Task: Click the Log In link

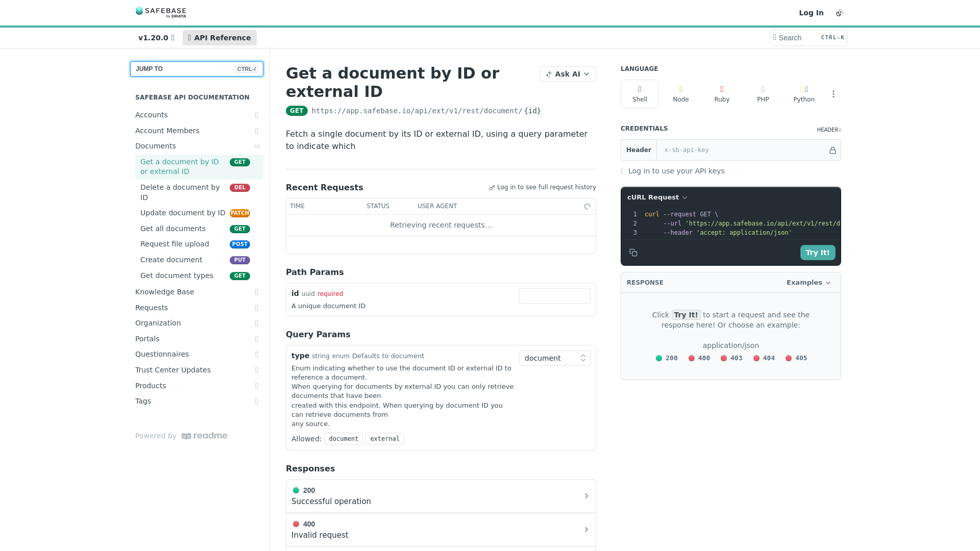Action: point(811,13)
